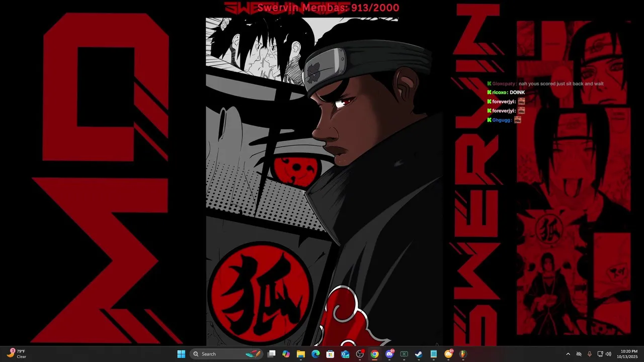
Task: Click 'nah yous scored just sit back and wait'
Action: (561, 84)
